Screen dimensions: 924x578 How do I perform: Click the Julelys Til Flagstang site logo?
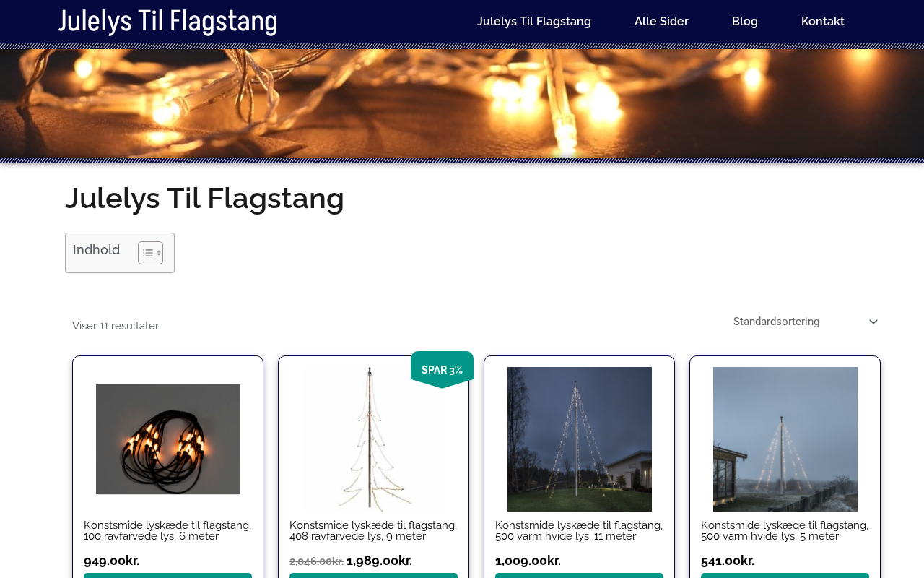(x=167, y=21)
